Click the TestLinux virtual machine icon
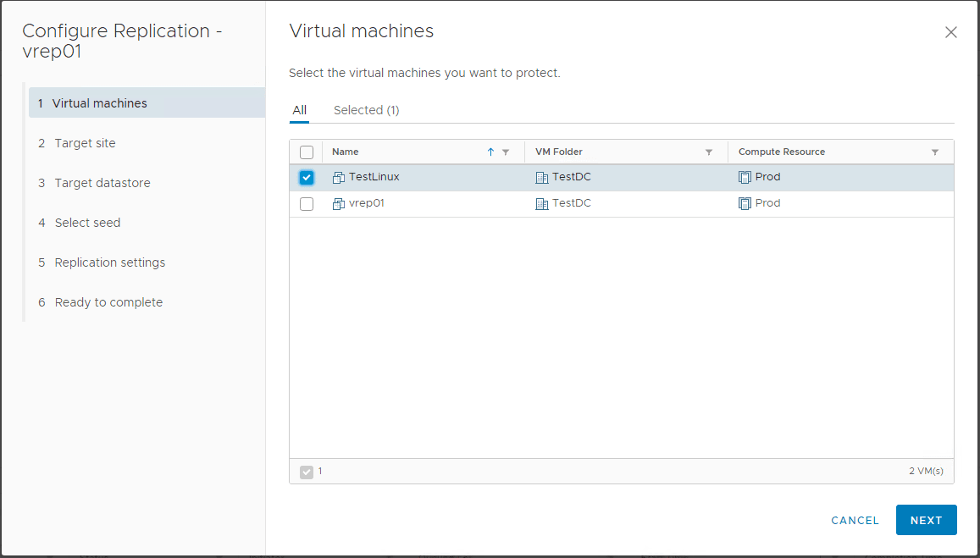Screen dimensions: 980x558 click(339, 178)
